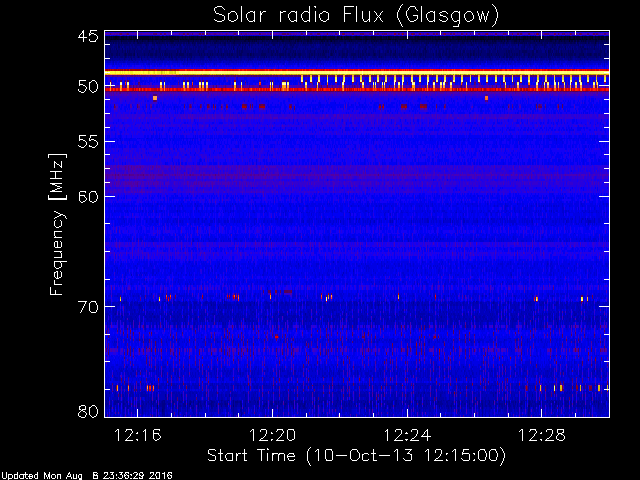Click the 55 frequency tick label

click(88, 142)
